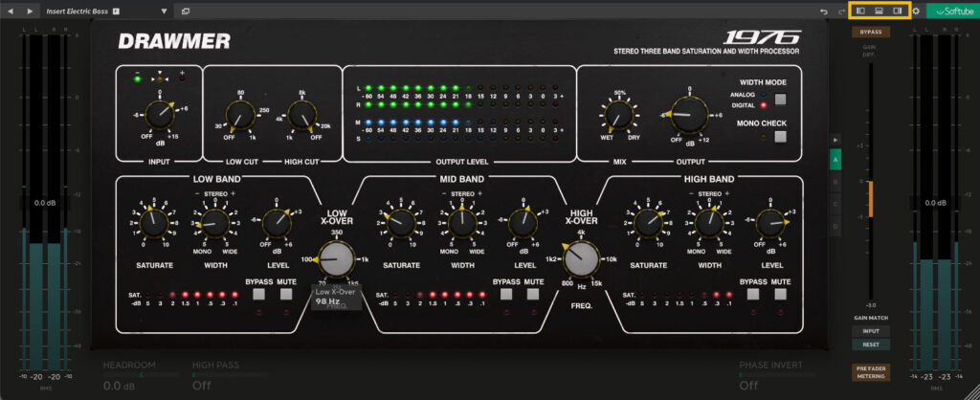Go to the previous preset arrow
980x400 pixels.
[10, 11]
